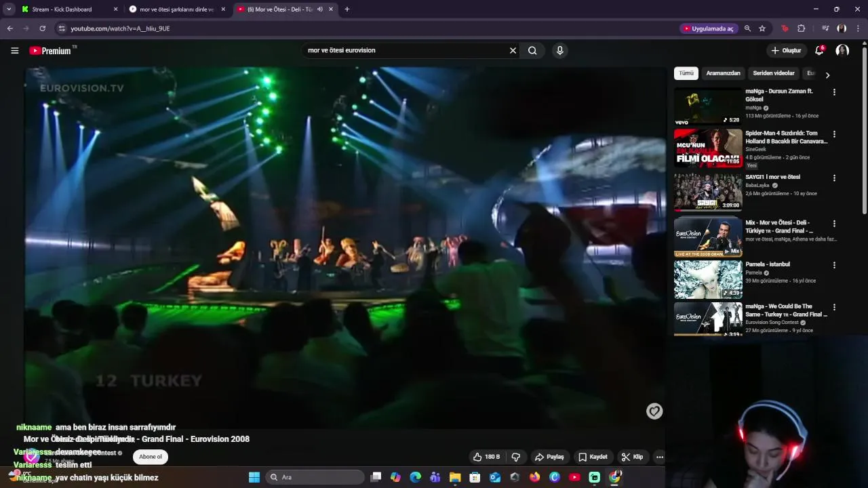
Task: Close the Kick Dashboard tab
Action: (115, 9)
